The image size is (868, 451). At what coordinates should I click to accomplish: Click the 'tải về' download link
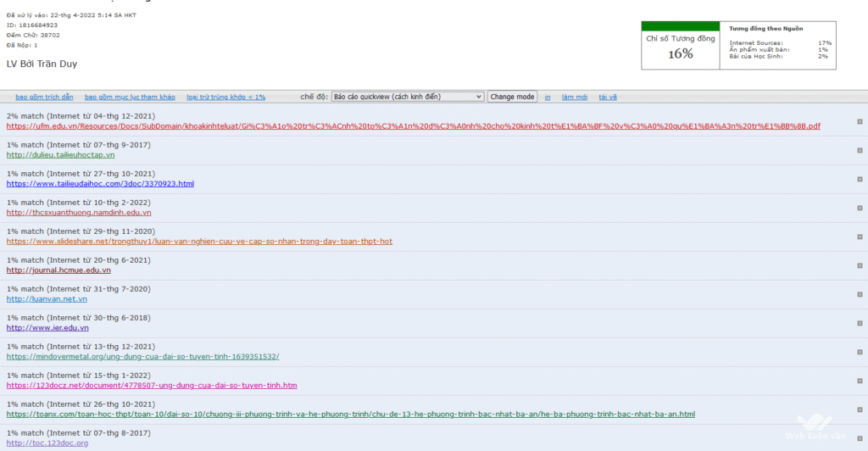tap(608, 97)
